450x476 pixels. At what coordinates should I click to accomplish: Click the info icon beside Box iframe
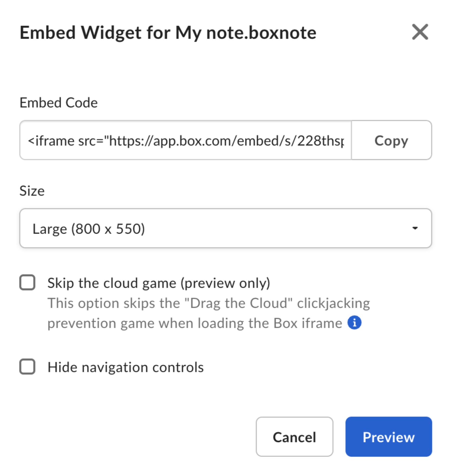pyautogui.click(x=354, y=323)
